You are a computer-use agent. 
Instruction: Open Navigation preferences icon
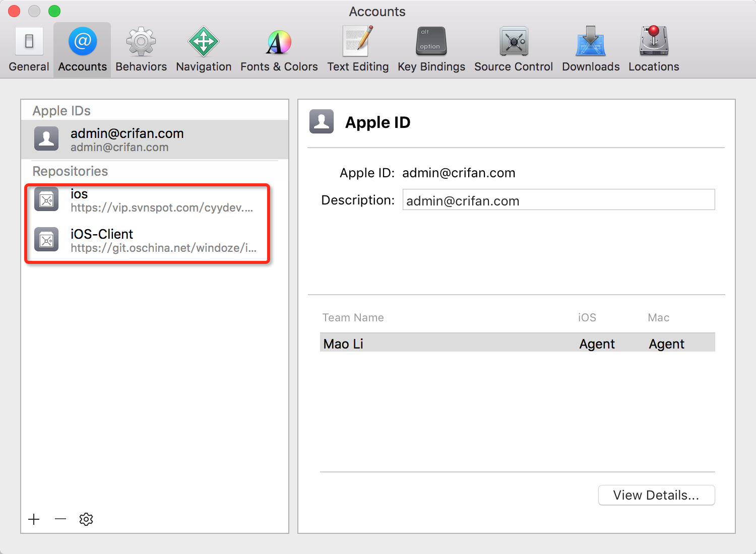pos(204,41)
